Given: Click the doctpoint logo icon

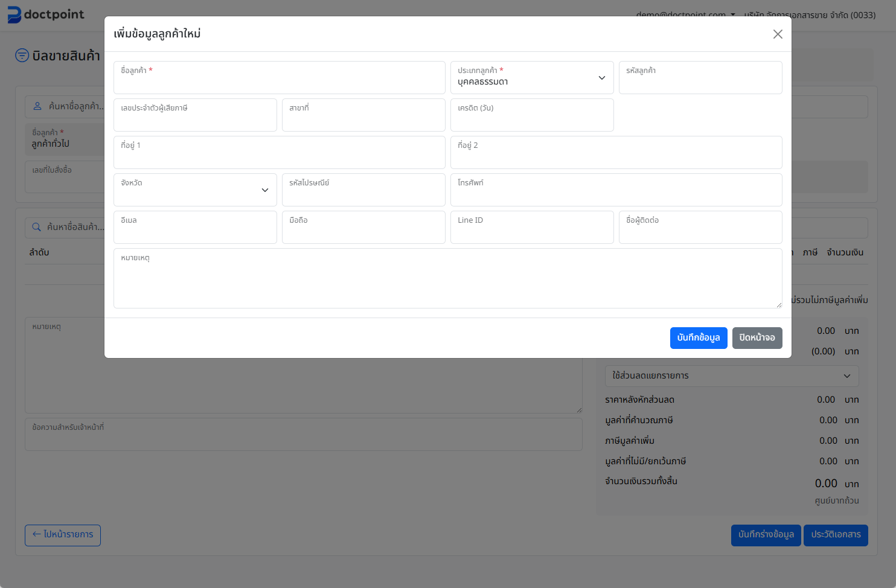Looking at the screenshot, I should 14,14.
